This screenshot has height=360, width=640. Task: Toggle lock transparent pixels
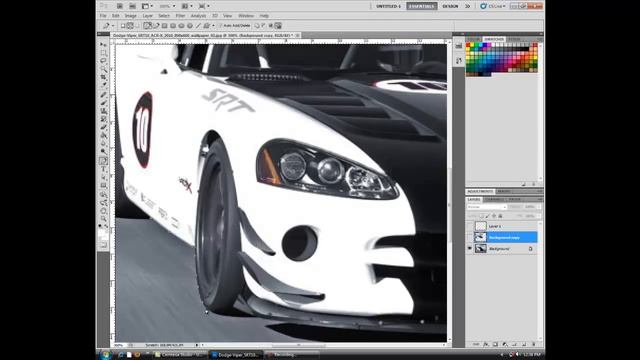(x=481, y=216)
